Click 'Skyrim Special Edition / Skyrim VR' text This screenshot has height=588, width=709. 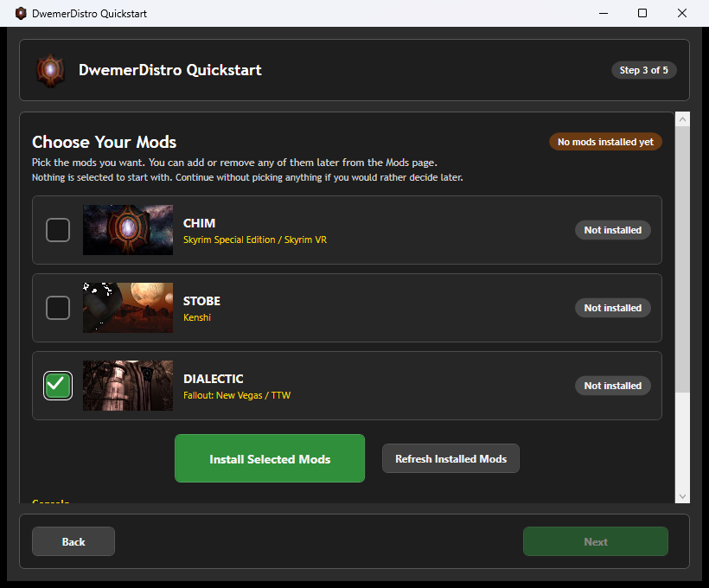click(255, 240)
